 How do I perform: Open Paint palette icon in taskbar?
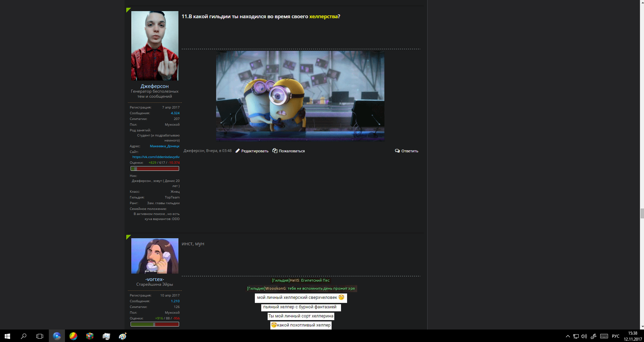click(x=123, y=336)
